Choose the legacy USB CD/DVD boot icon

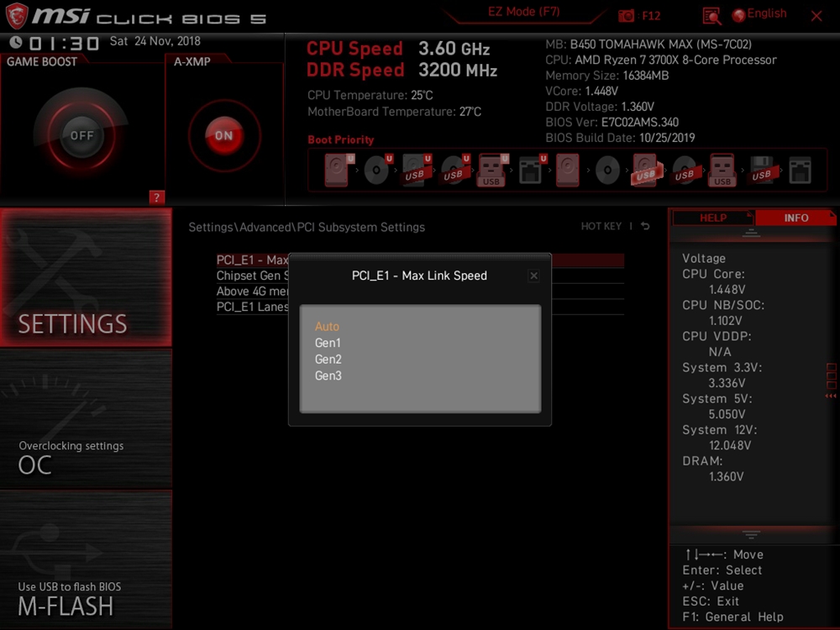click(685, 170)
